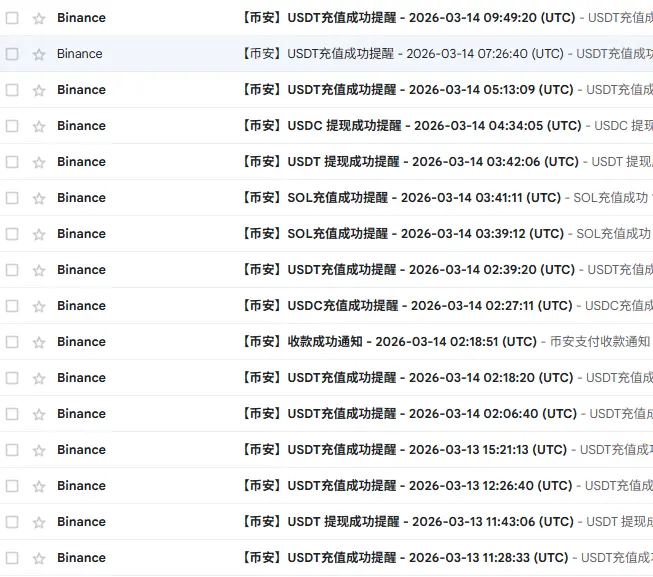
Task: Click Binance sender on the 11:28:33 email row
Action: tap(81, 558)
